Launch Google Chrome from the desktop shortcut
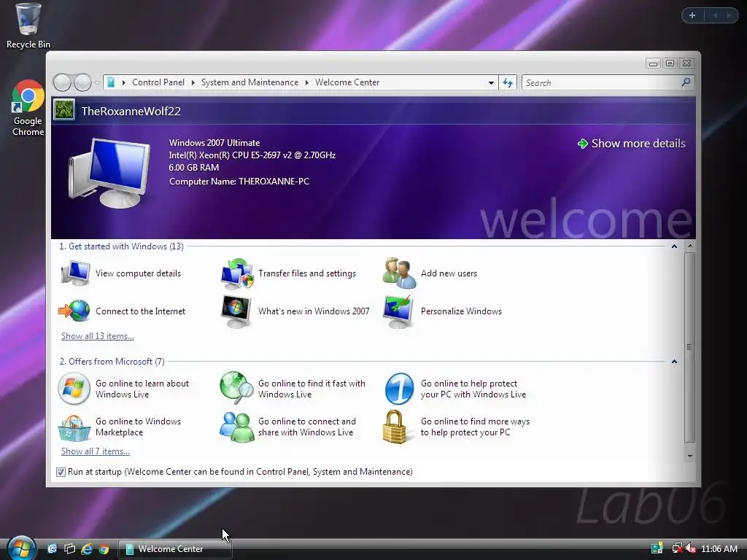The image size is (747, 560). [x=28, y=108]
